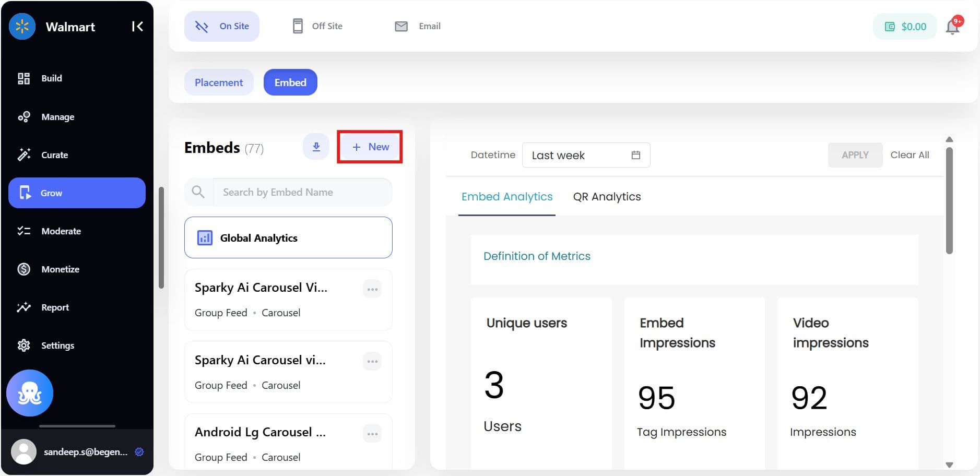Open the notifications bell
Image resolution: width=980 pixels, height=476 pixels.
tap(953, 27)
